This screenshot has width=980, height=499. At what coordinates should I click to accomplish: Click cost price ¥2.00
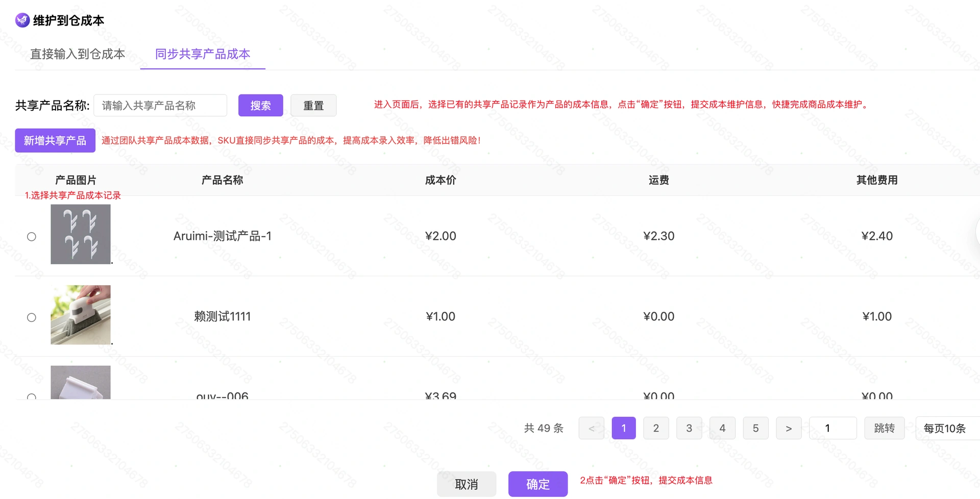[x=440, y=236]
